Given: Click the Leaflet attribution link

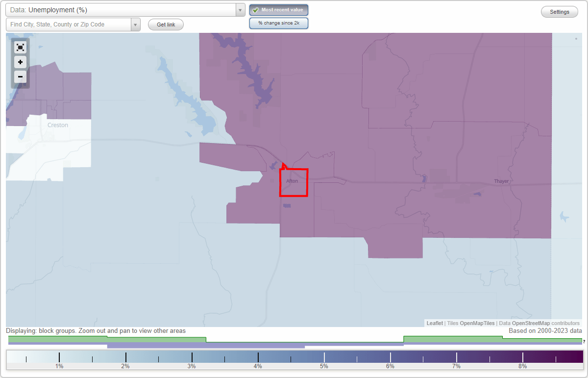Looking at the screenshot, I should point(434,323).
